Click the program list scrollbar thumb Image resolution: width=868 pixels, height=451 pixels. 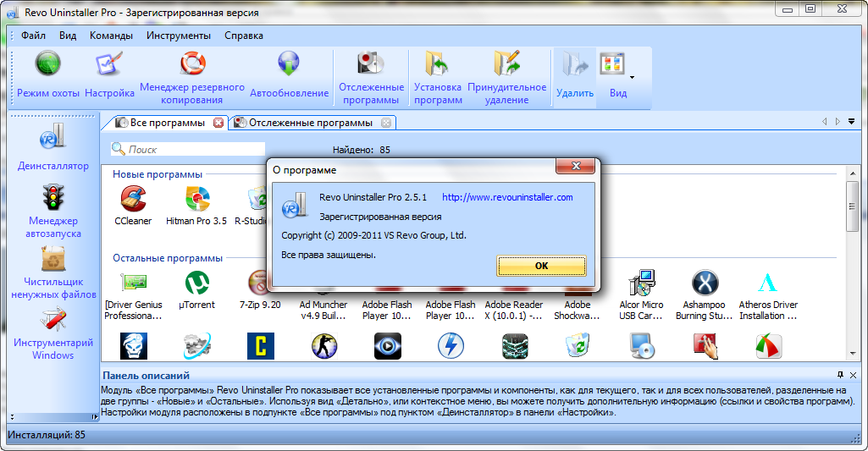coord(853,206)
